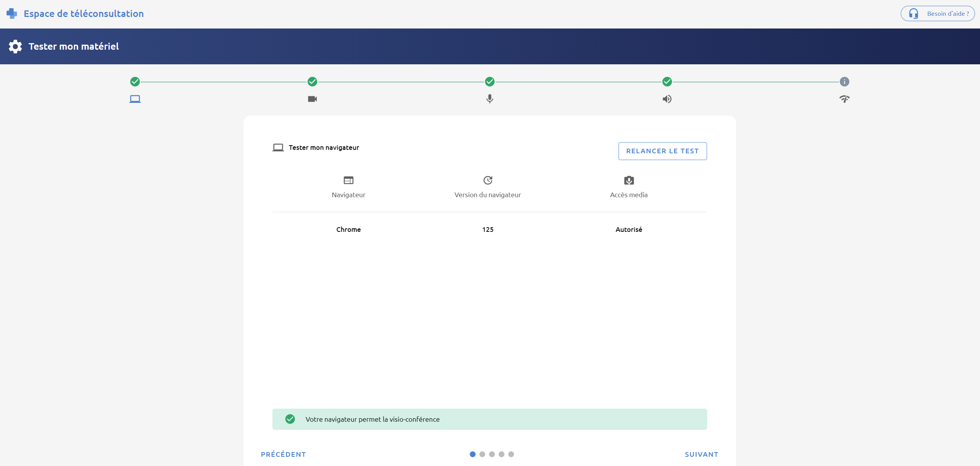Click the green check above camera step
980x466 pixels.
[312, 82]
